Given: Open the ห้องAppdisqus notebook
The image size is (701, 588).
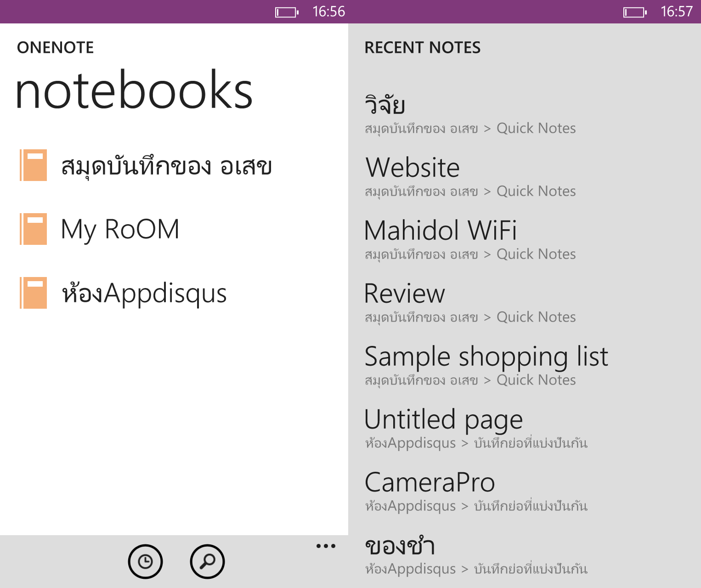Looking at the screenshot, I should [x=144, y=294].
